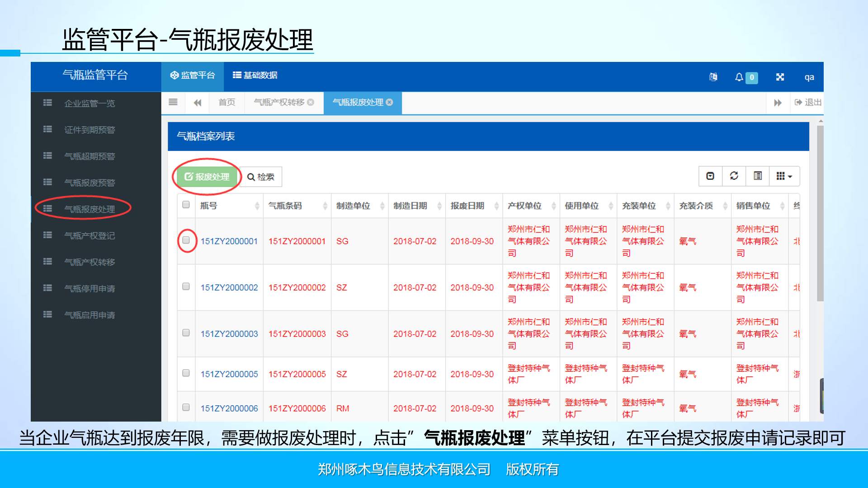
Task: Open bottle link 151ZY2000006
Action: coord(229,408)
